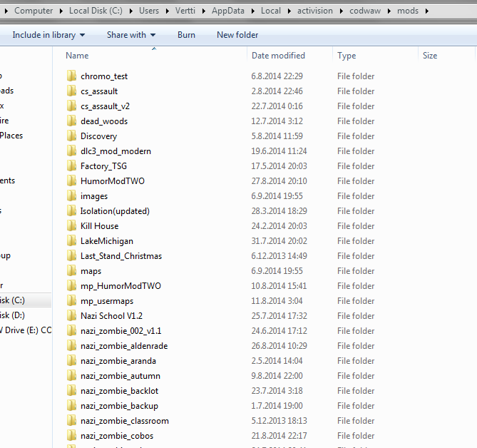Viewport: 477px width, 448px height.
Task: Click the Burn toolbar button
Action: [x=186, y=35]
